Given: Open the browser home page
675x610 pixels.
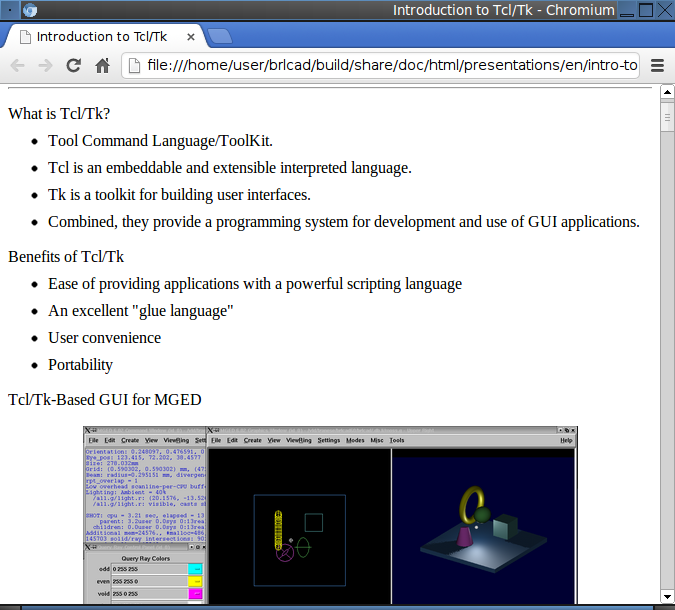Looking at the screenshot, I should pos(101,66).
